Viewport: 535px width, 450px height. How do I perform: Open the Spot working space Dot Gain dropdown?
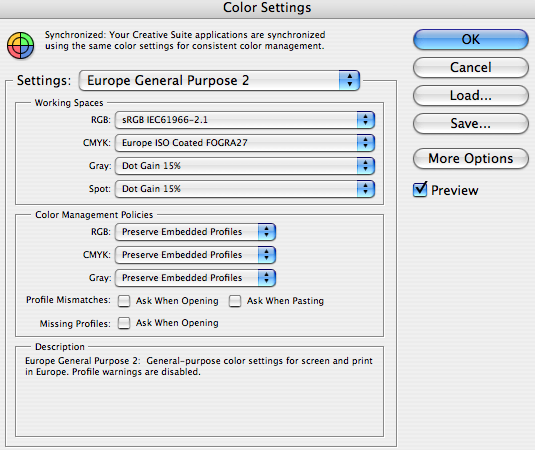[x=245, y=189]
